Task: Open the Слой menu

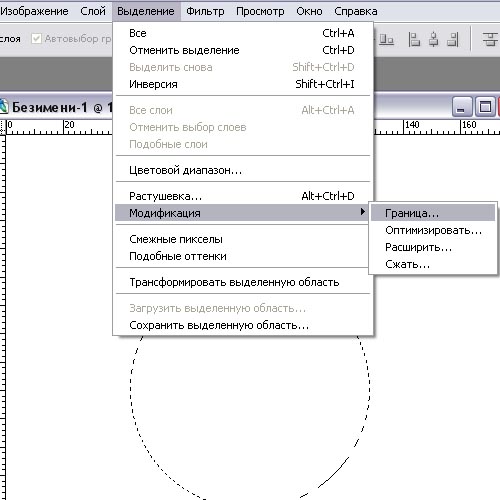Action: 93,11
